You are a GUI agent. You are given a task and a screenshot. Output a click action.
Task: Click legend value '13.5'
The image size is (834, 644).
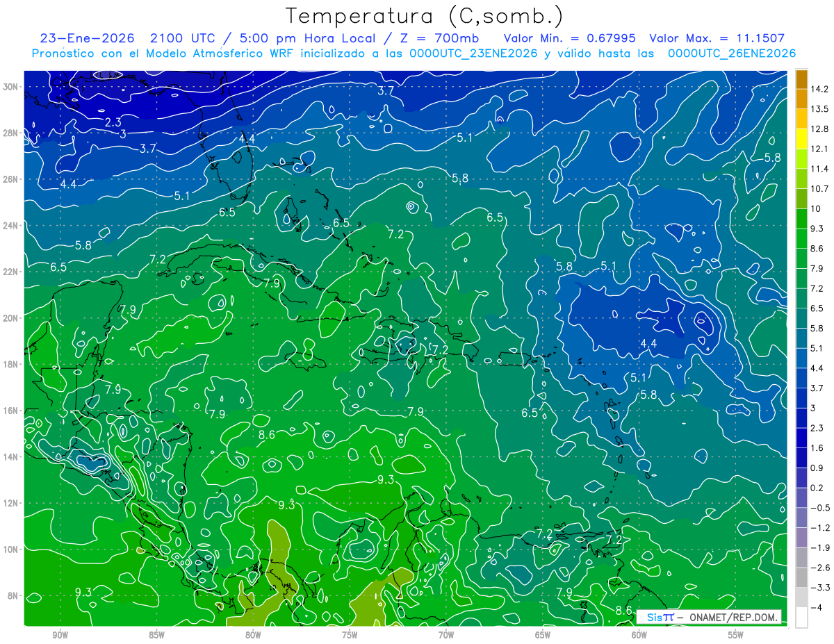[x=819, y=109]
